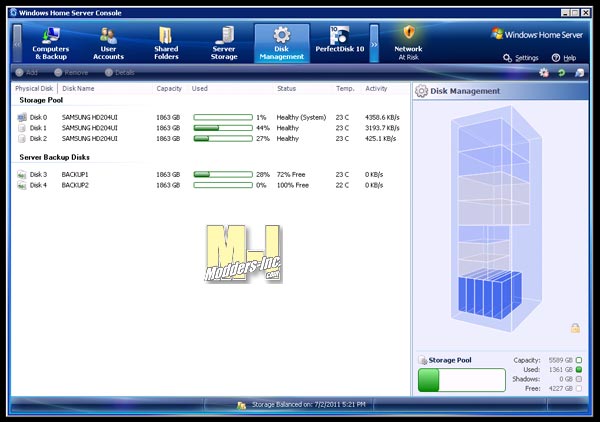600x422 pixels.
Task: Select the Disk 2 drive icon
Action: click(x=22, y=138)
